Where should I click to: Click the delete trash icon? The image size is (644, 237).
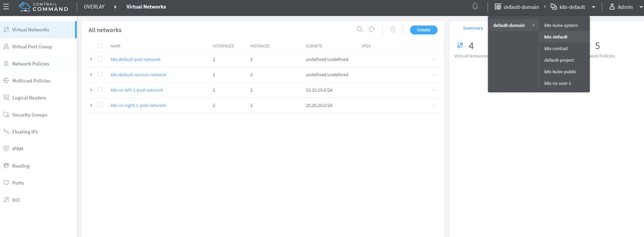pos(393,29)
